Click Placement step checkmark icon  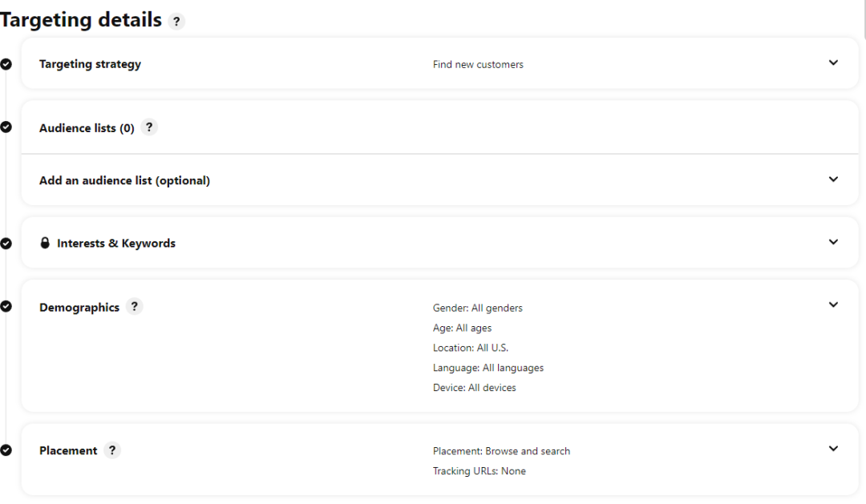click(6, 450)
